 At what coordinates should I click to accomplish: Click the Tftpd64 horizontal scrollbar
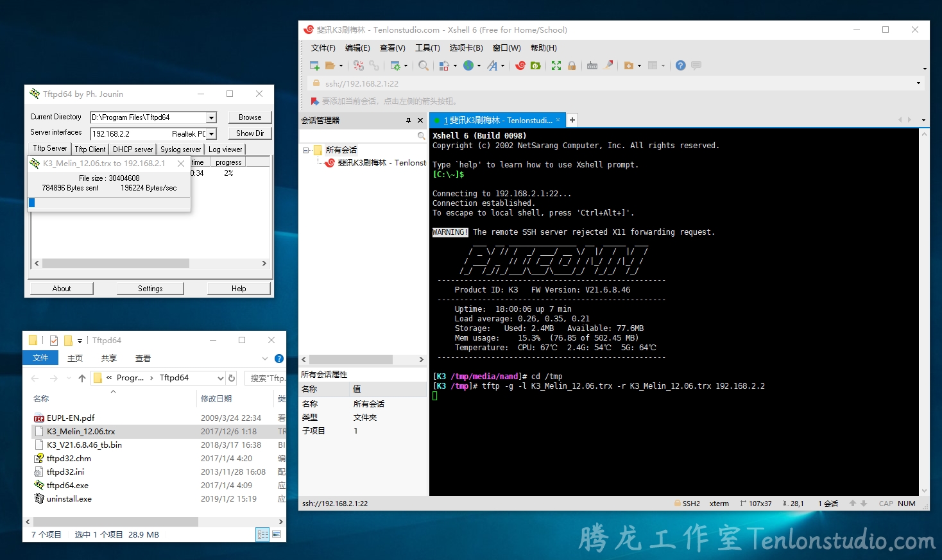[x=150, y=264]
